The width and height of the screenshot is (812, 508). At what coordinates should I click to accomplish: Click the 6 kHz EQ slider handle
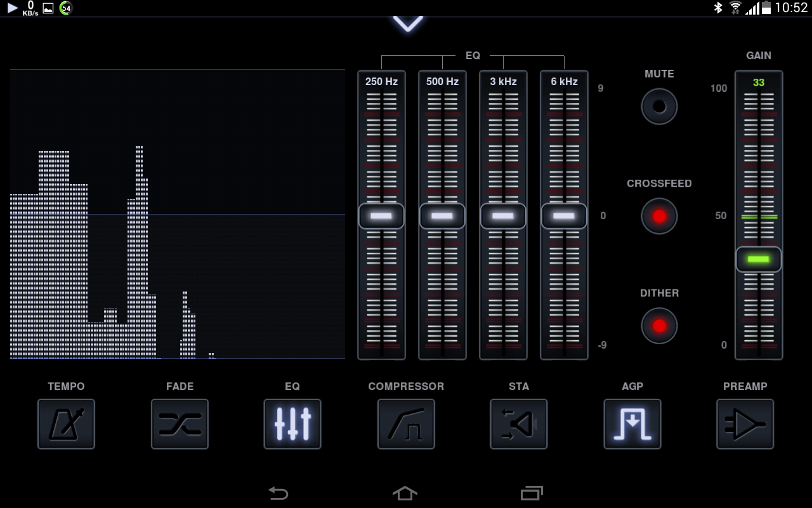(x=564, y=216)
